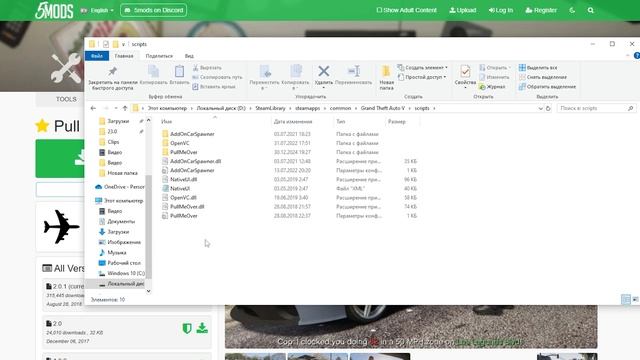Click the Back navigation arrow in Explorer
The image size is (640, 360).
point(93,108)
